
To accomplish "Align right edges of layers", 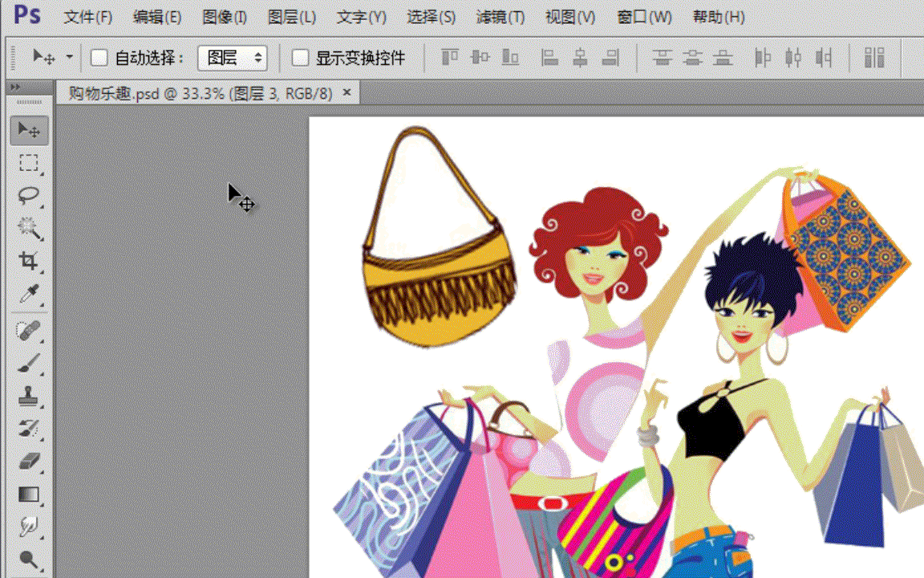I will (x=610, y=58).
